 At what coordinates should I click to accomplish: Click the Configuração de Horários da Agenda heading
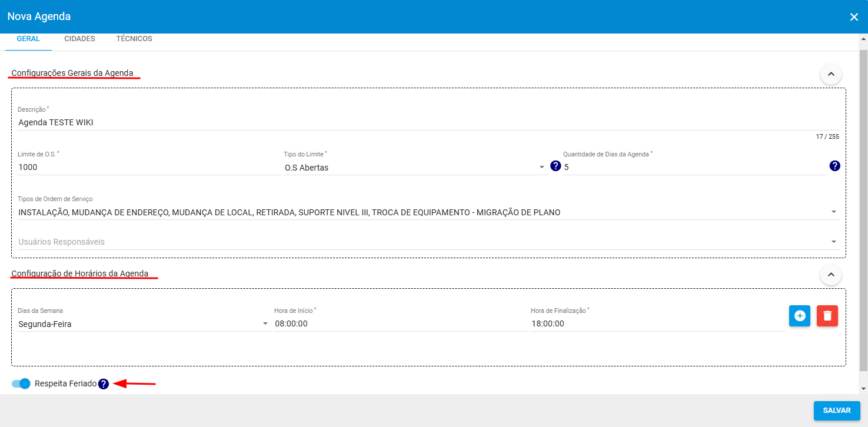[x=80, y=273]
